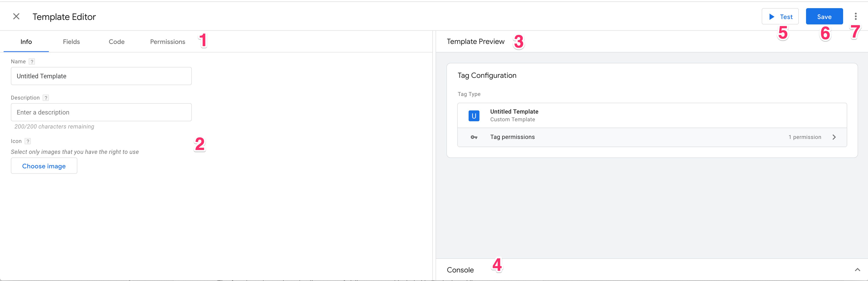
Task: Click the blue U template icon
Action: click(x=474, y=116)
